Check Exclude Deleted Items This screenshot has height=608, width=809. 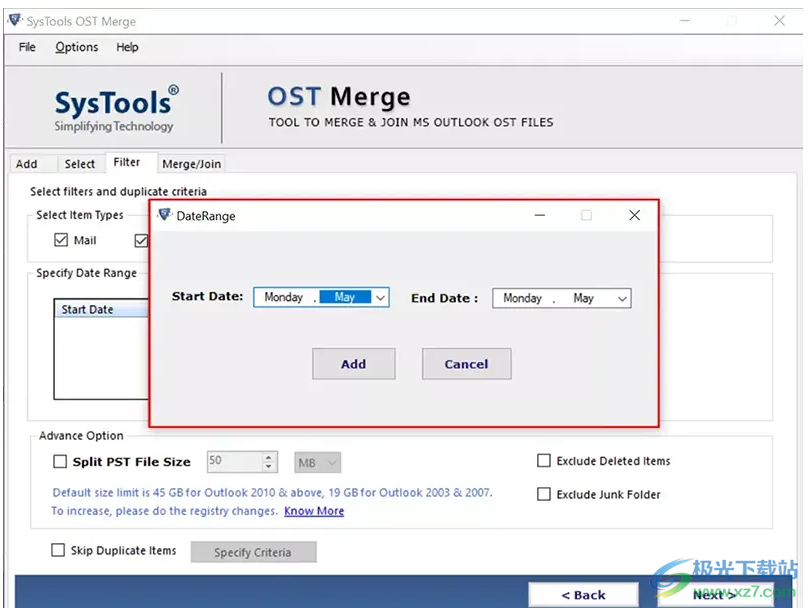pos(544,461)
